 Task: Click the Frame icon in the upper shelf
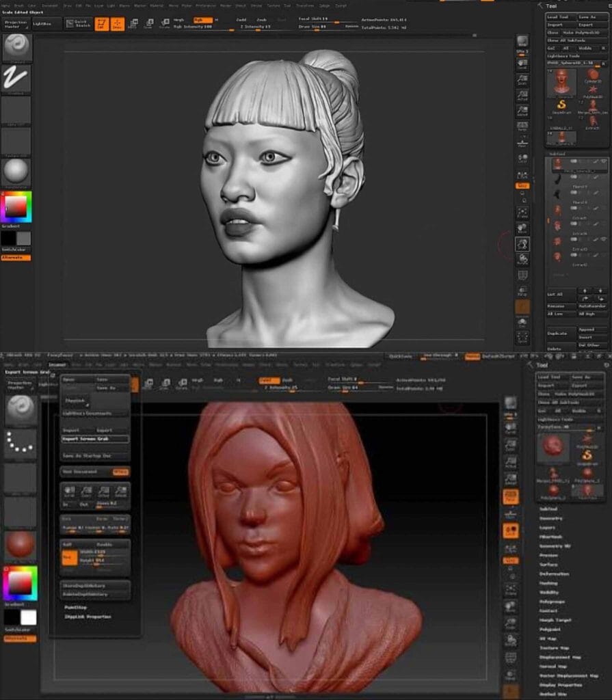coord(522,213)
